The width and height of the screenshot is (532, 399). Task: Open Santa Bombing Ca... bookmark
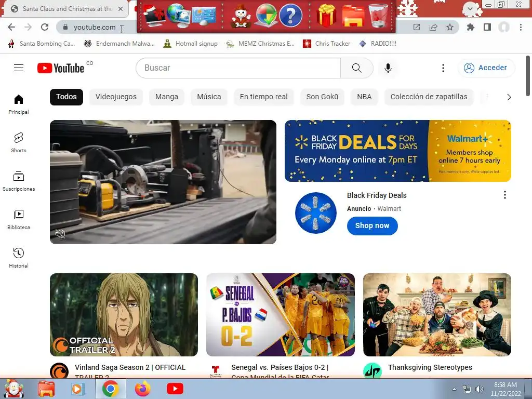click(x=42, y=44)
